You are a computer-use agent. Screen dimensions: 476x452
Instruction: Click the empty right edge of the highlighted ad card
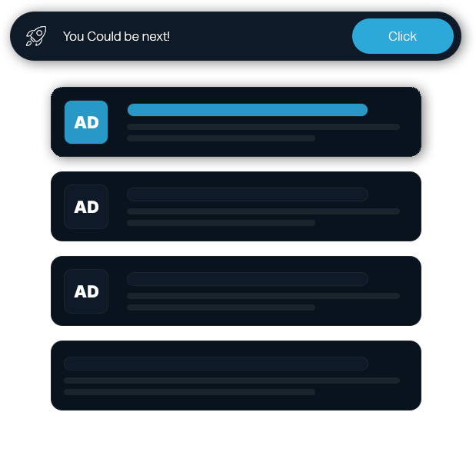(x=411, y=122)
